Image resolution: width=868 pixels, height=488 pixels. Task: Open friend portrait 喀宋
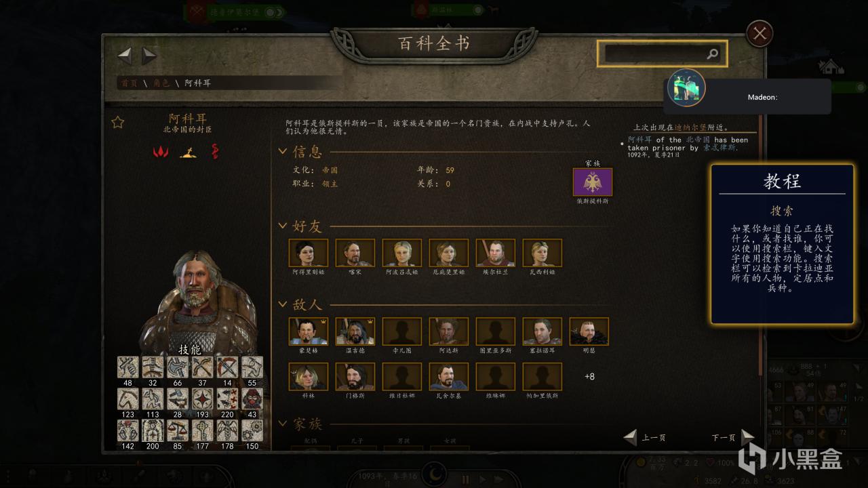[x=355, y=253]
